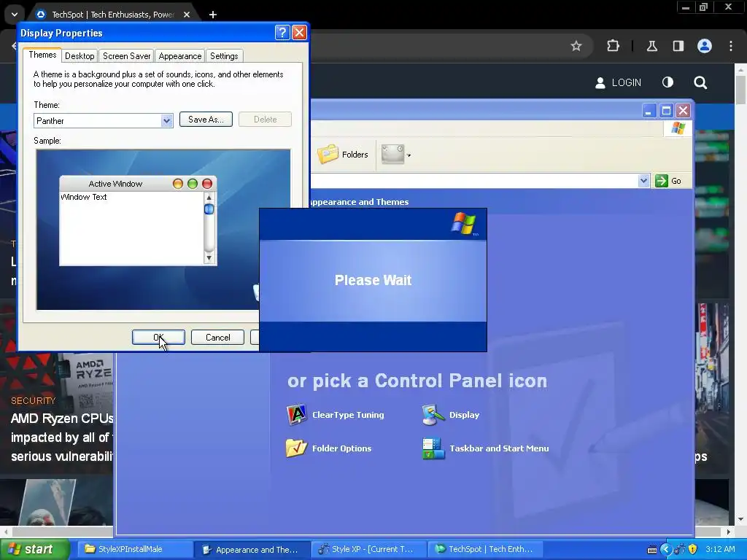The width and height of the screenshot is (747, 560).
Task: Open a new browser tab with plus
Action: (x=213, y=15)
